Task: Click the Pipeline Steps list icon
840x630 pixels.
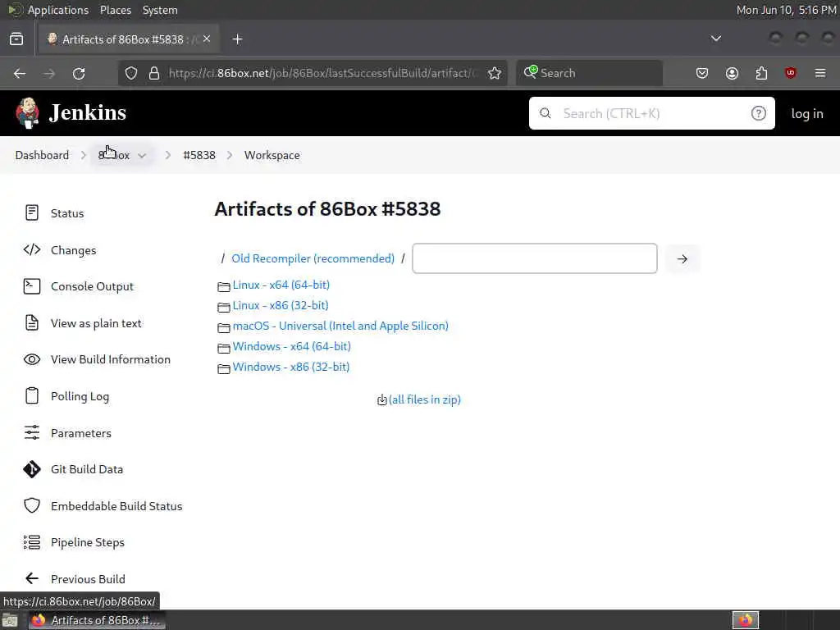Action: tap(32, 542)
